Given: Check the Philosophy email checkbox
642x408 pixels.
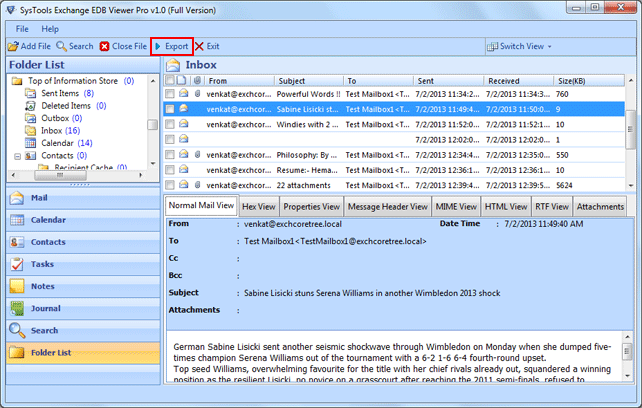Looking at the screenshot, I should (x=170, y=154).
